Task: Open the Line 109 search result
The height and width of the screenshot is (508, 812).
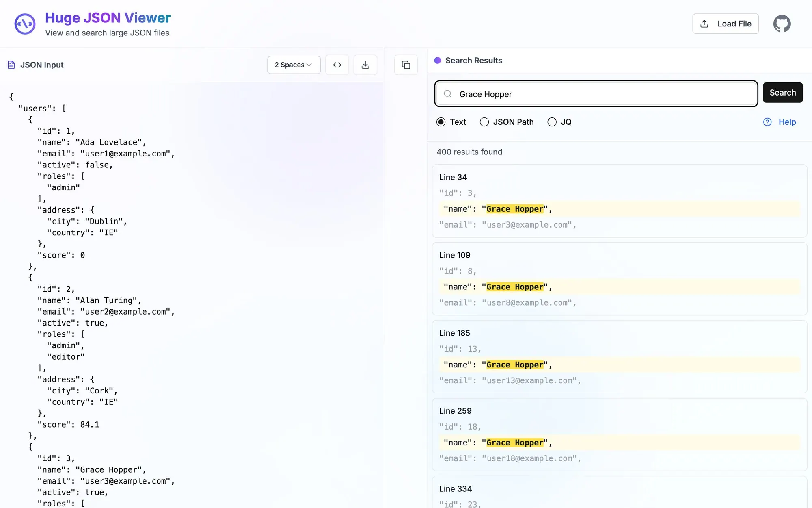Action: (x=620, y=279)
